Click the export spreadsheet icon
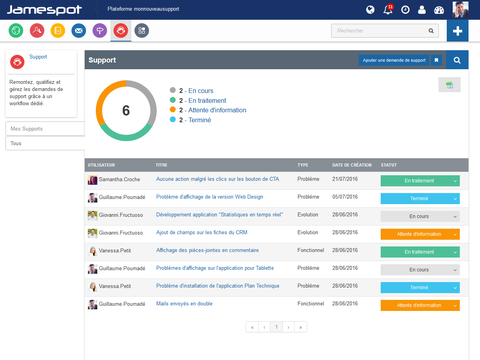The width and height of the screenshot is (480, 360). point(449,85)
